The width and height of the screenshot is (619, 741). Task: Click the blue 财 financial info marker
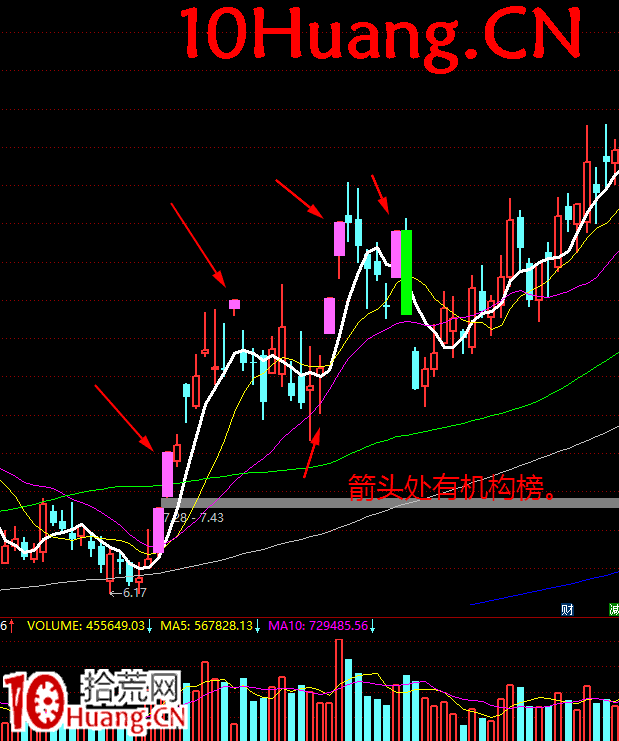click(567, 610)
